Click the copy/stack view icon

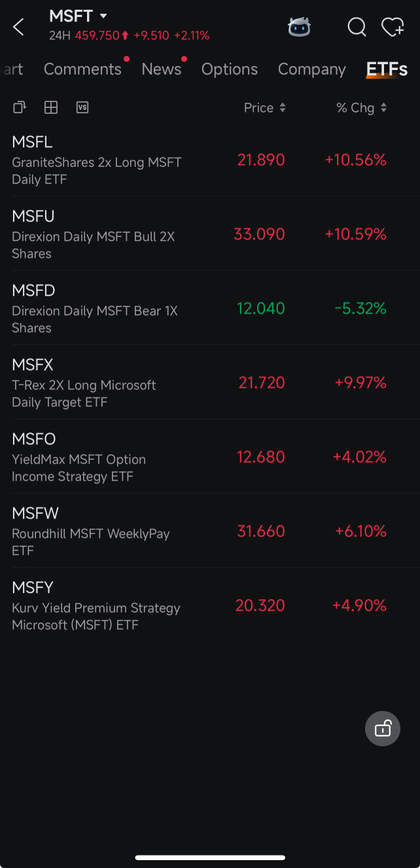click(x=20, y=107)
